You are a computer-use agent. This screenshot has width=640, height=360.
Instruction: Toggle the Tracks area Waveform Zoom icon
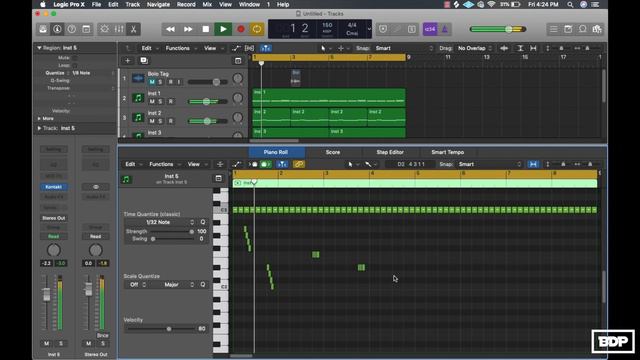504,48
